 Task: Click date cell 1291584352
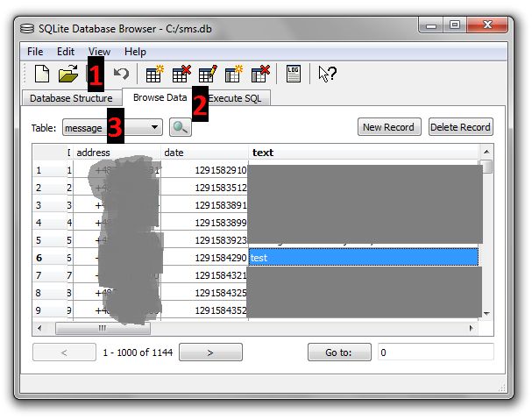pyautogui.click(x=204, y=310)
